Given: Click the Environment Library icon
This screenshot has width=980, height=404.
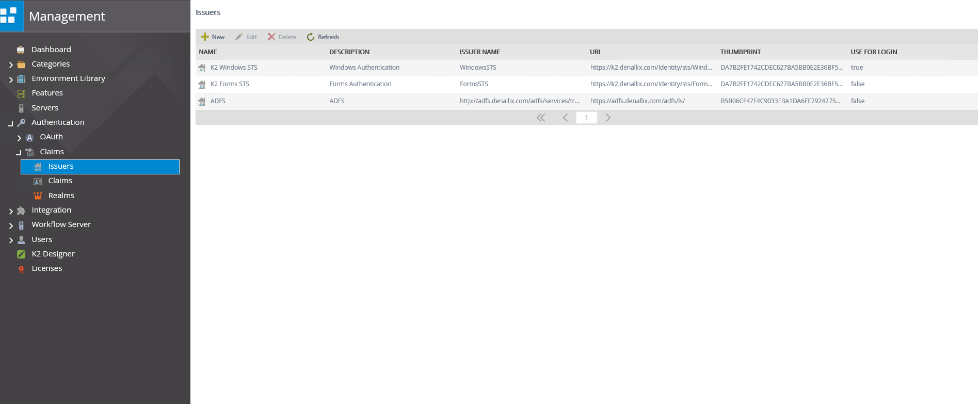Looking at the screenshot, I should pyautogui.click(x=21, y=79).
